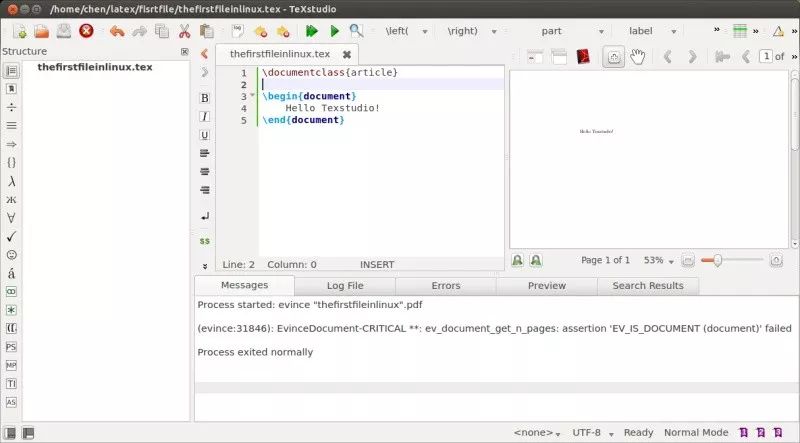
Task: Switch to the Messages tab
Action: coord(244,285)
